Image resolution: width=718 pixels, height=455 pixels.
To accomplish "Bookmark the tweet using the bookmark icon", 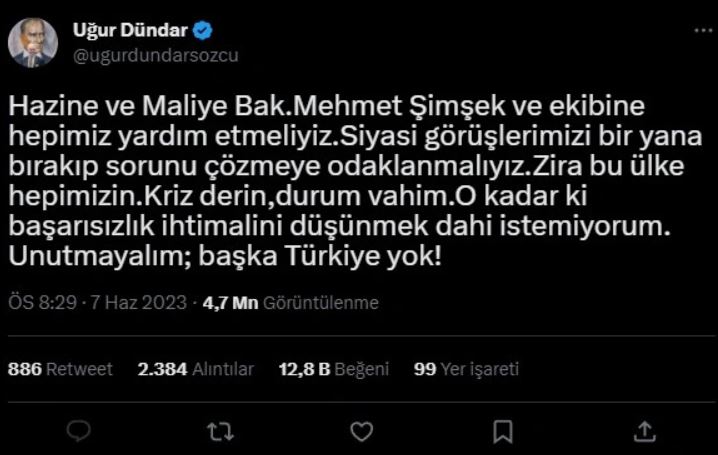I will (x=503, y=431).
